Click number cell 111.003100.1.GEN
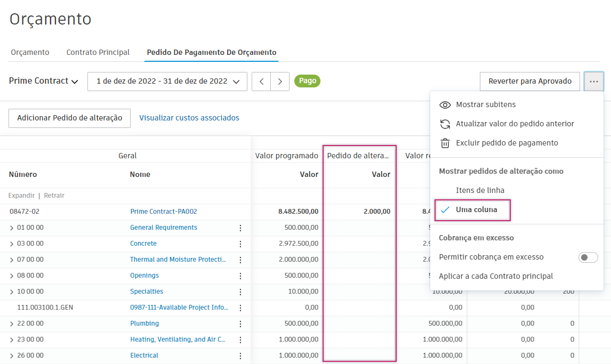Image resolution: width=611 pixels, height=364 pixels. 45,308
